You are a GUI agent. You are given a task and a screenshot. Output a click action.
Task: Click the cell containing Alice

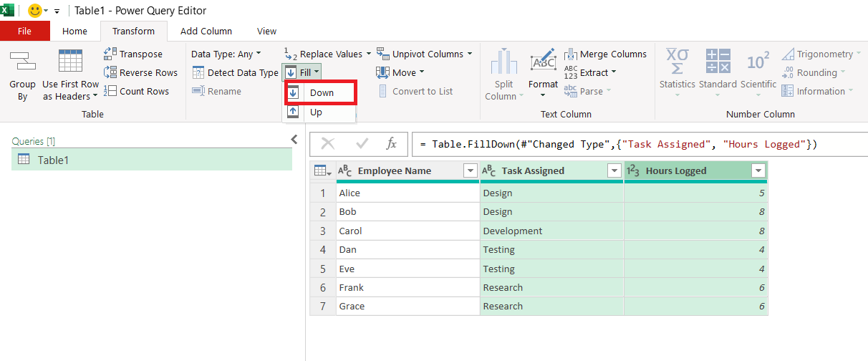(408, 193)
